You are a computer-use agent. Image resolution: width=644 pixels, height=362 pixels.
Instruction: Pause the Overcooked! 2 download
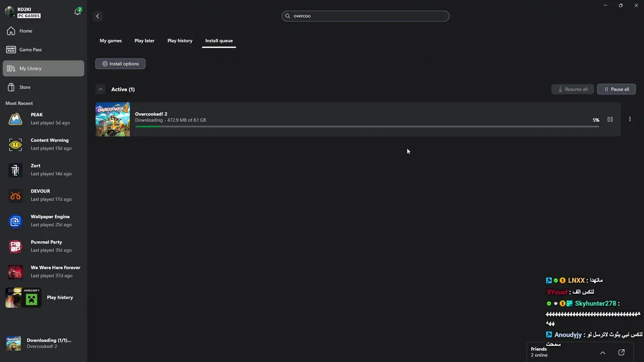click(x=610, y=120)
